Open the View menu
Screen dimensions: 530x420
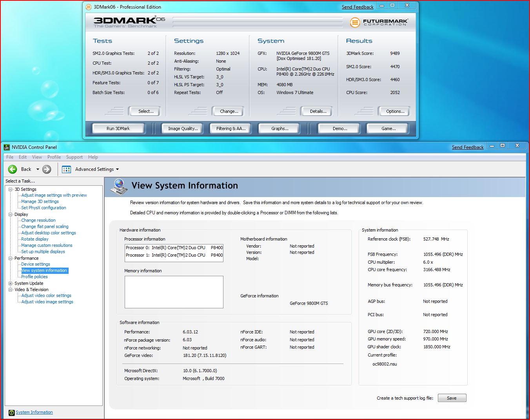point(37,157)
